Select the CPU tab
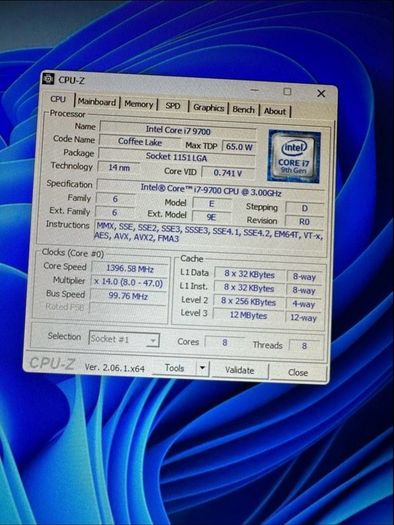Viewport: 394px width, 525px height. tap(58, 99)
